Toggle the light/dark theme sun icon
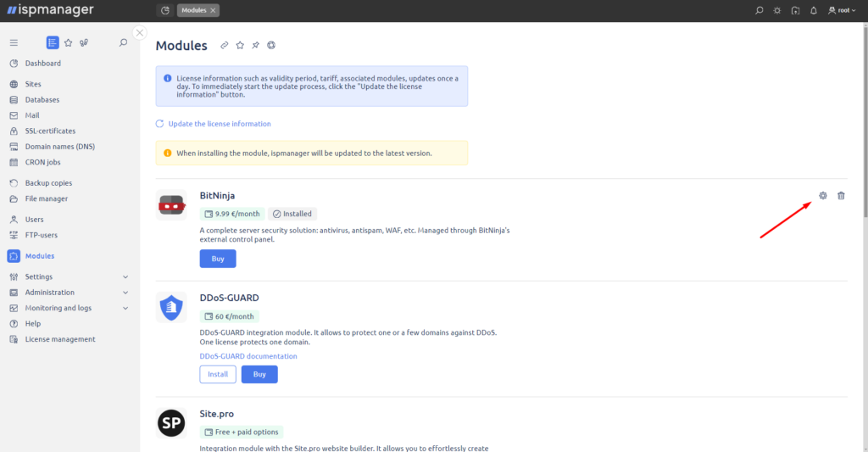Screen dimensions: 868x452 777,10
